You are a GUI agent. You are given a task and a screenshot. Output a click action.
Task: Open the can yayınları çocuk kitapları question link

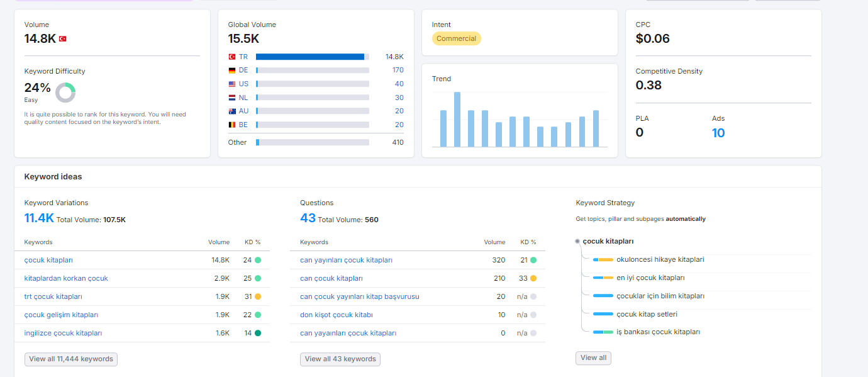[x=346, y=260]
